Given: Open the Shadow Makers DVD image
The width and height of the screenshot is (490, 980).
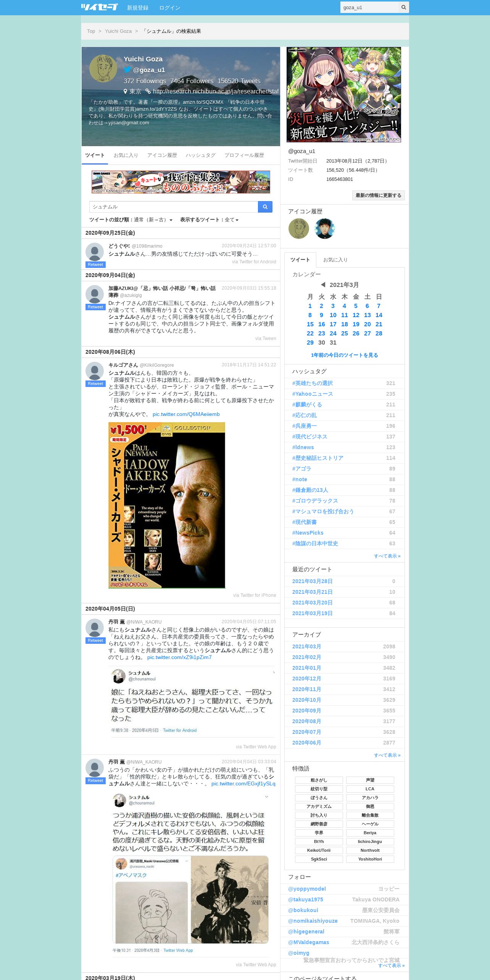Looking at the screenshot, I should coord(167,505).
